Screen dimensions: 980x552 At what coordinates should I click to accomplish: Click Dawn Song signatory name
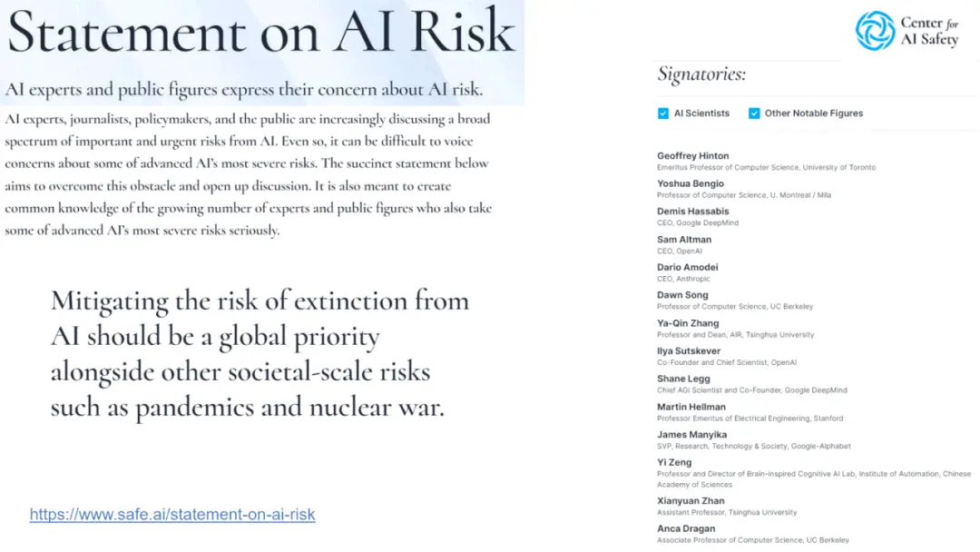(x=682, y=295)
